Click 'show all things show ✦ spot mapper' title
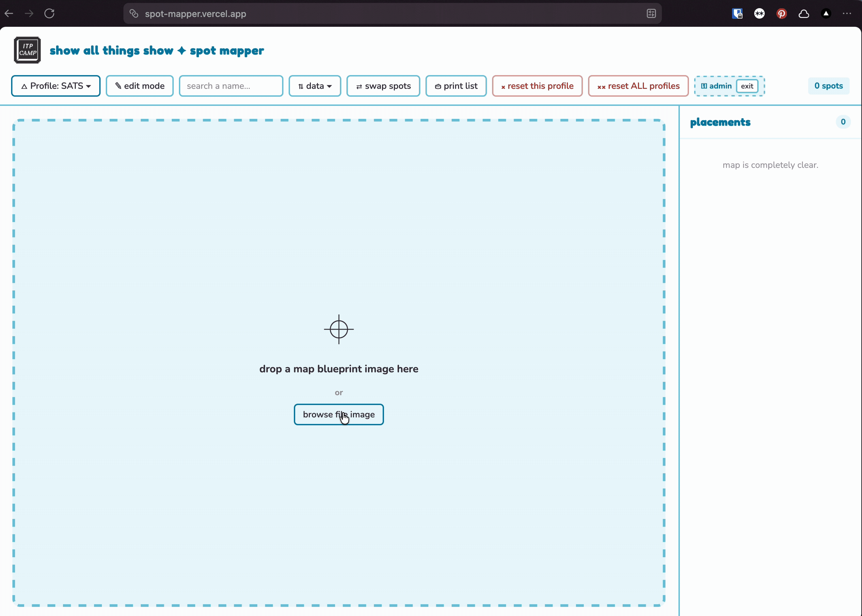 click(x=157, y=50)
